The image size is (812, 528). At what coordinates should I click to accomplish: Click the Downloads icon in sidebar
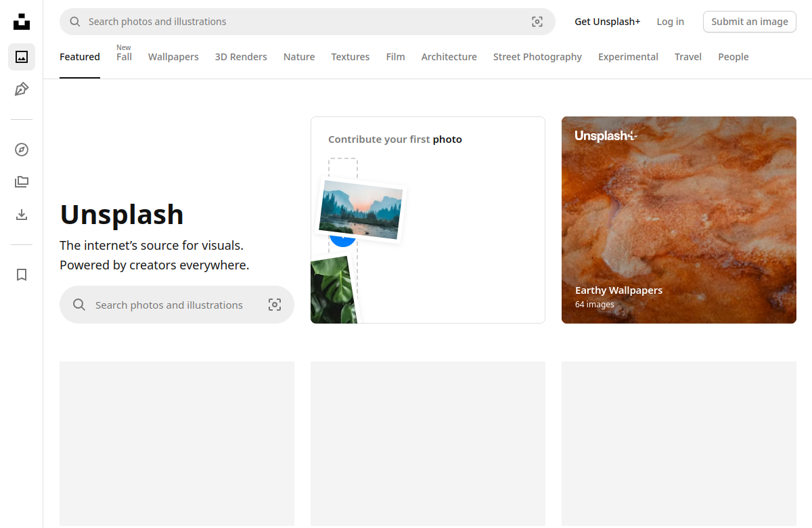(x=22, y=215)
